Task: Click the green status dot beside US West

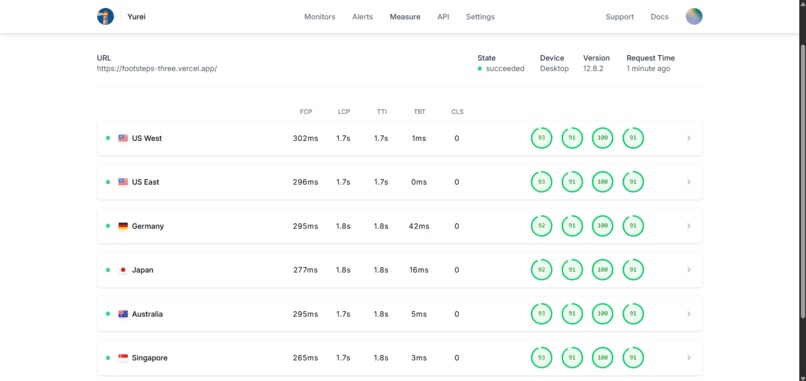Action: (x=108, y=138)
